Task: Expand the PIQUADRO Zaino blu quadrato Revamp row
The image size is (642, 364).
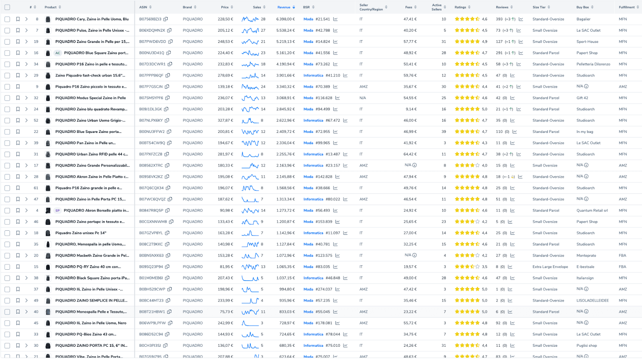Action: click(x=26, y=109)
